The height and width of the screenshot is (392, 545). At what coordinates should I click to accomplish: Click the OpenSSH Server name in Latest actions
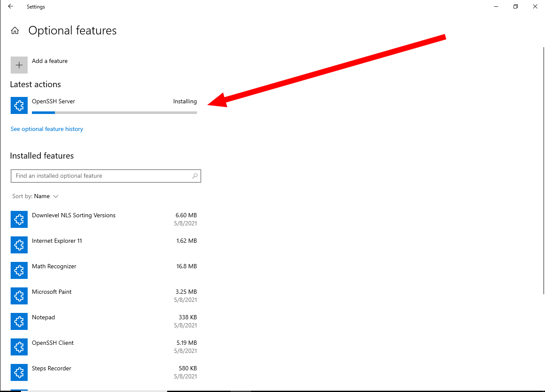(54, 101)
